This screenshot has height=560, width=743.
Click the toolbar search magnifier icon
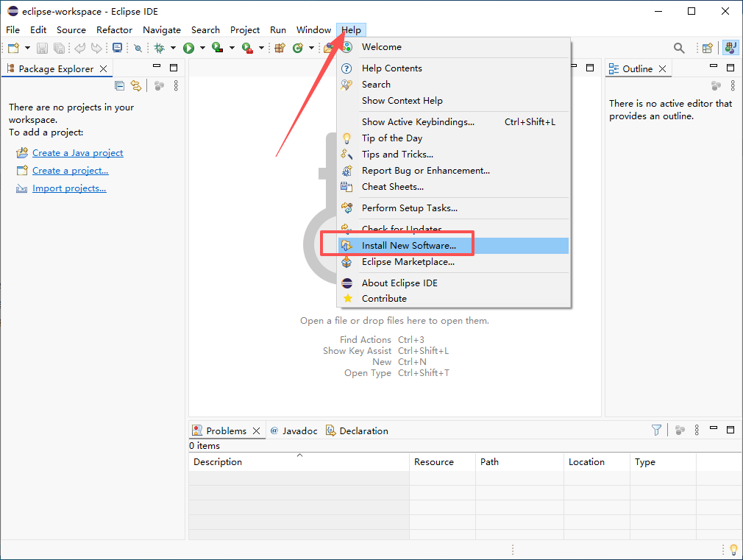679,48
